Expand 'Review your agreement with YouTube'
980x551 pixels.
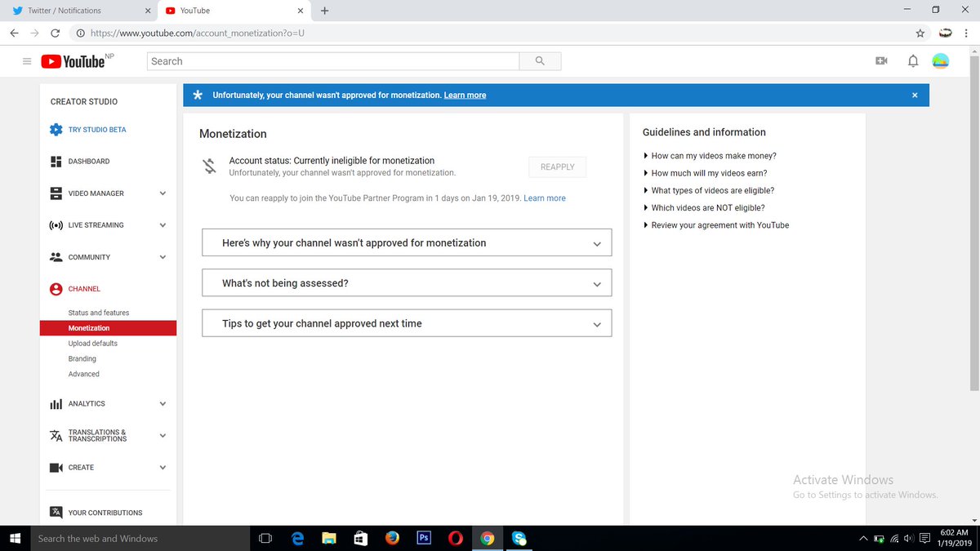coord(716,225)
